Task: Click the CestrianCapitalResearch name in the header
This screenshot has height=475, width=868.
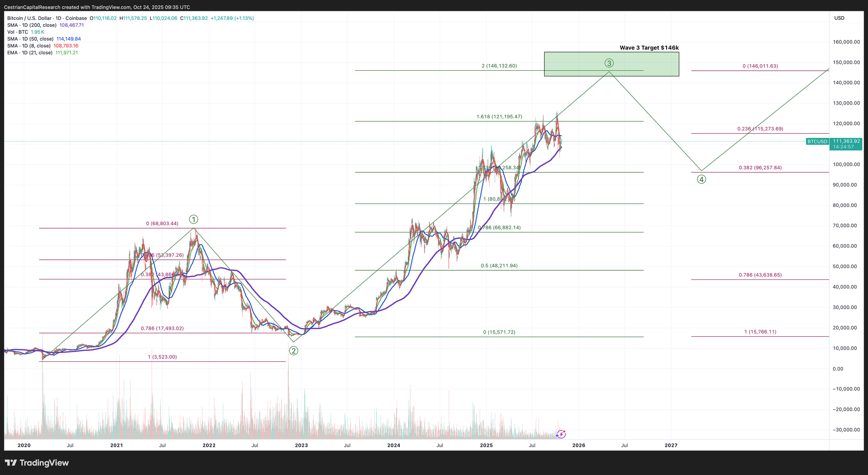Action: pos(33,7)
